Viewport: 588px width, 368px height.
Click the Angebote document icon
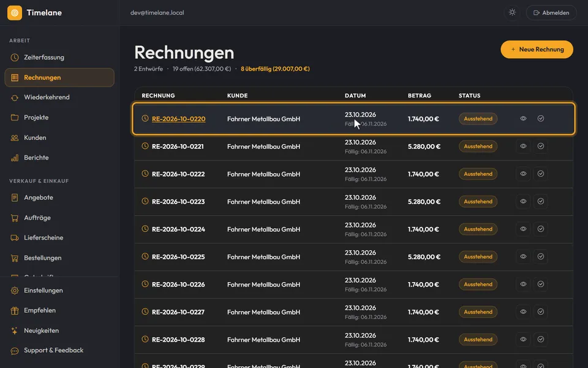(15, 197)
